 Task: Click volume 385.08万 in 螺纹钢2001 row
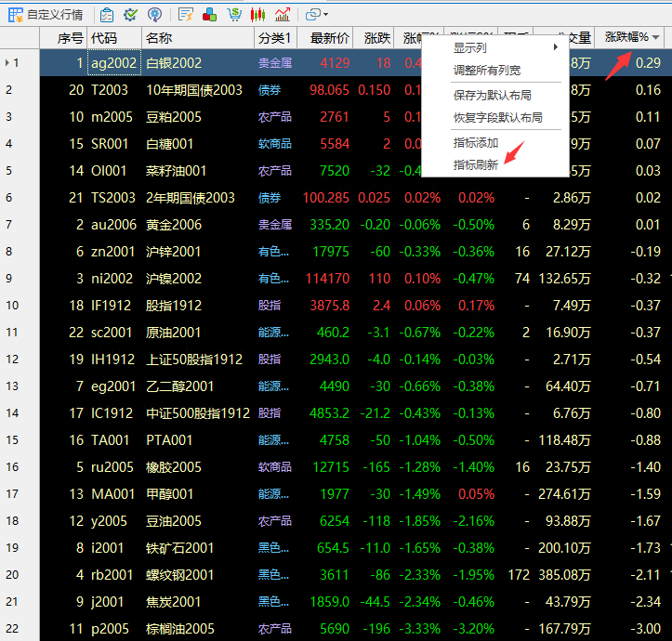[x=564, y=575]
